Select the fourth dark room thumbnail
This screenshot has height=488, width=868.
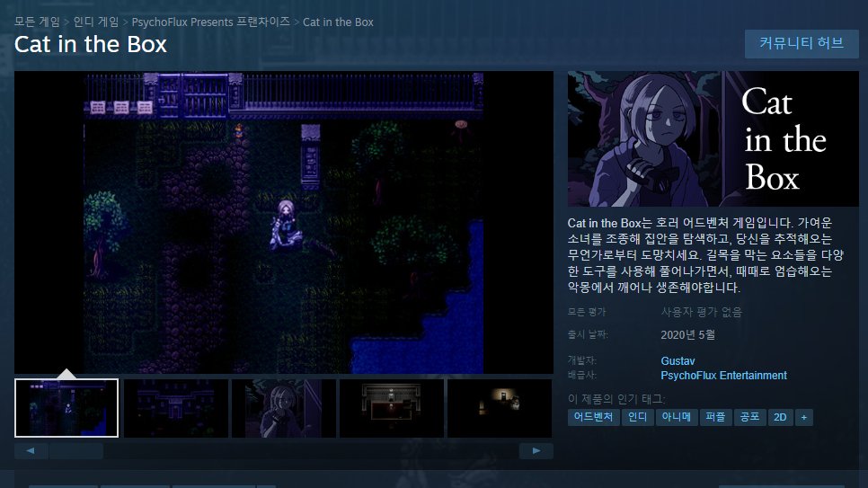coord(392,408)
